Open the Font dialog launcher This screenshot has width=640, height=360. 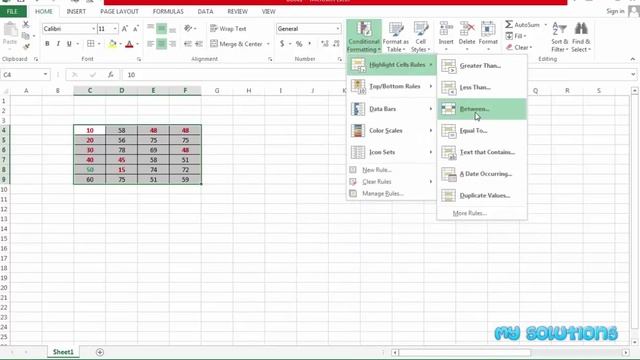pos(139,60)
